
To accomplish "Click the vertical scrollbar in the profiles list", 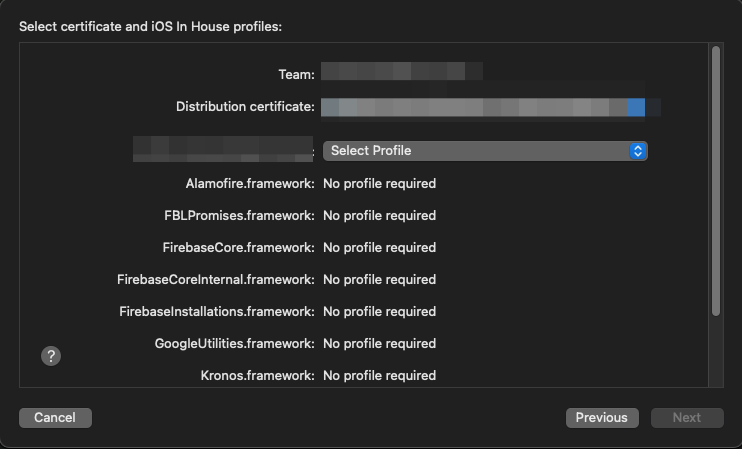I will (715, 180).
